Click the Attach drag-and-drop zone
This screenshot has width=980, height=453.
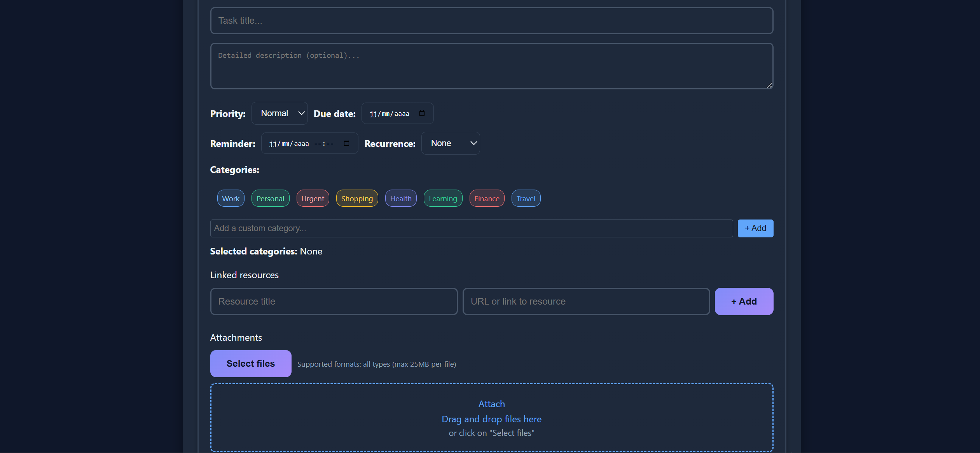pos(491,418)
